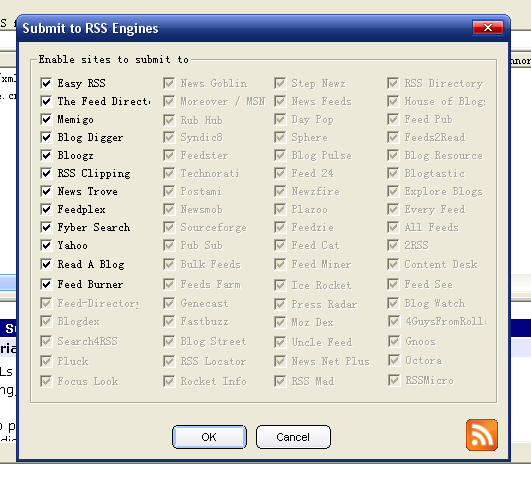Screen dimensions: 531x479
Task: Uncheck the Easy RSS checkbox
Action: [46, 83]
